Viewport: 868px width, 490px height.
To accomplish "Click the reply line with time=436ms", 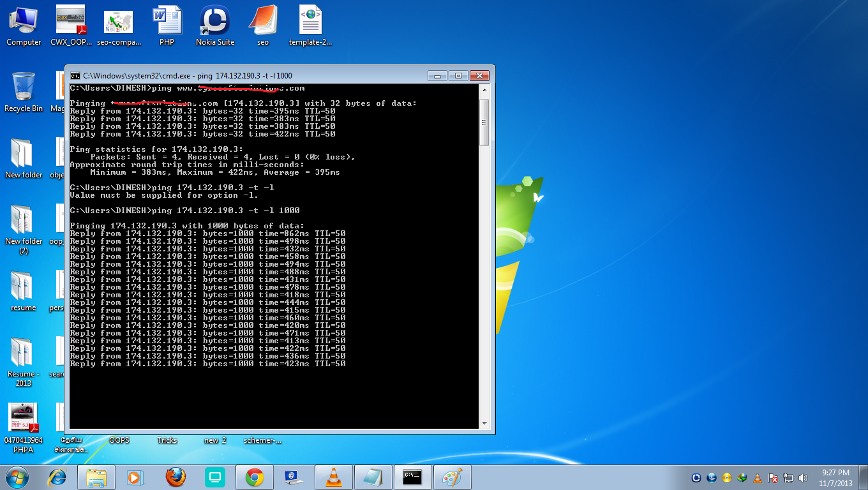I will coord(207,356).
